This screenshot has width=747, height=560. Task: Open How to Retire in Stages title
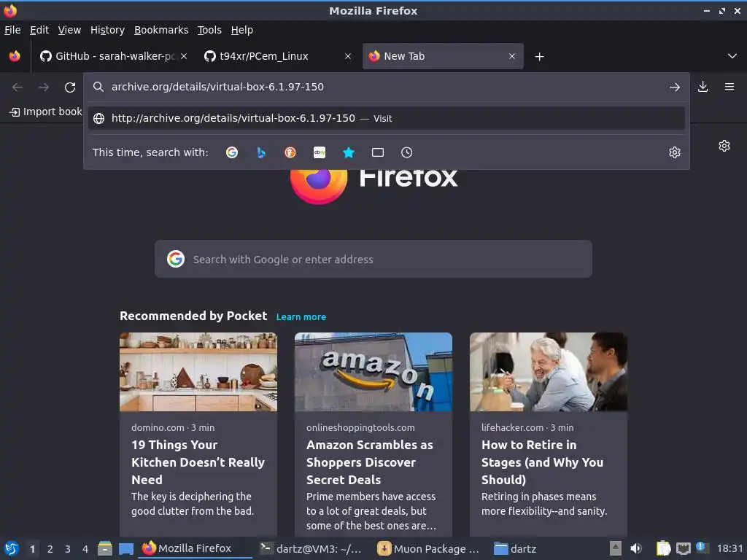[542, 462]
